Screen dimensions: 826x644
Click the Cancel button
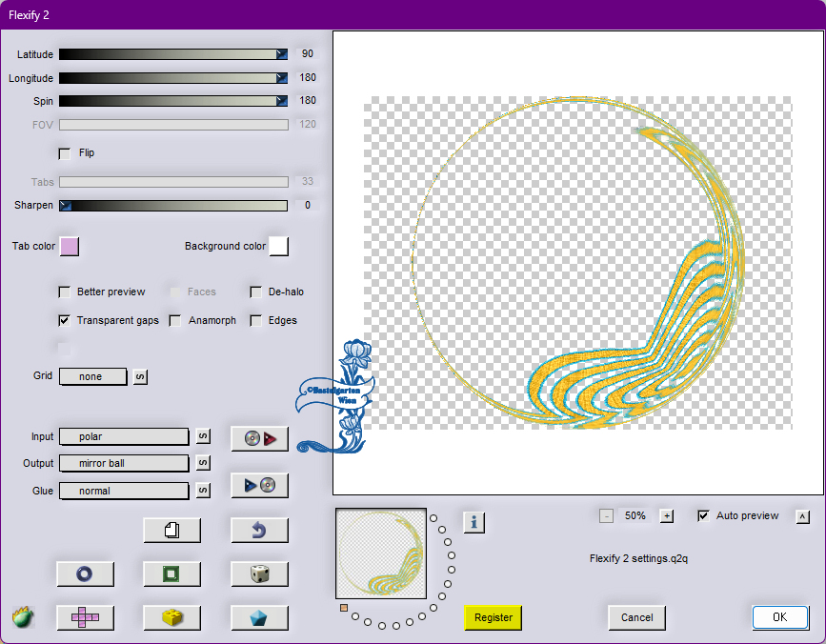[x=636, y=617]
